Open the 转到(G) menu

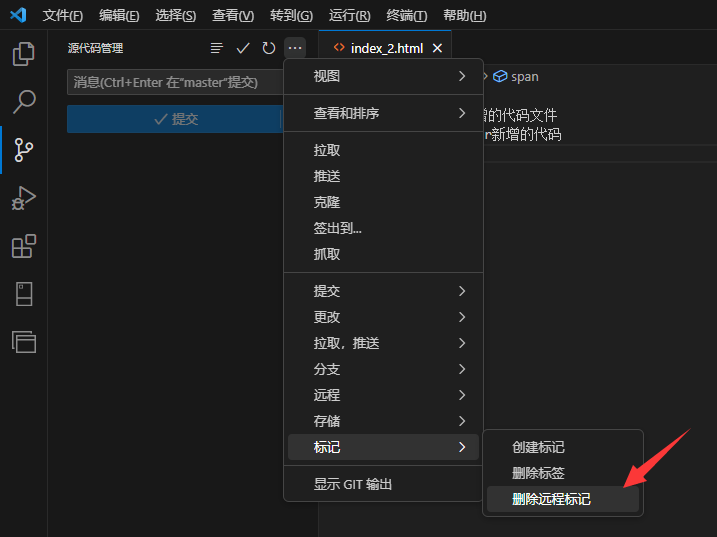pyautogui.click(x=291, y=16)
